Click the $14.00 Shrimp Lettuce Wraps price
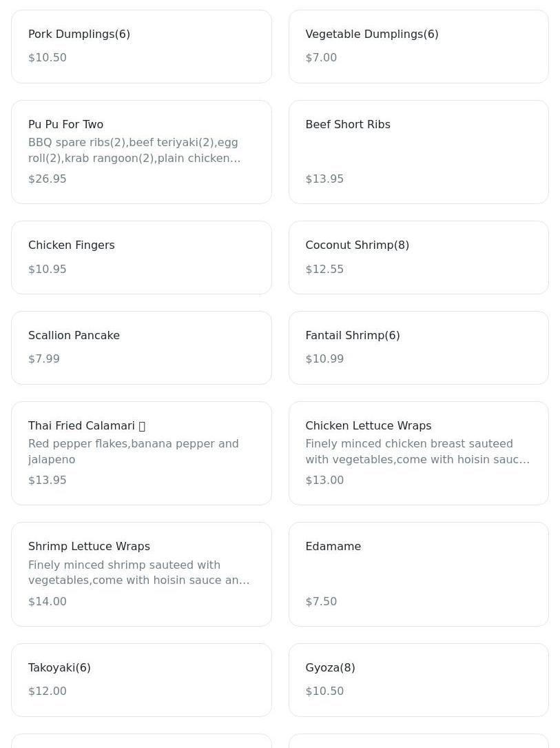Image resolution: width=560 pixels, height=748 pixels. (47, 602)
